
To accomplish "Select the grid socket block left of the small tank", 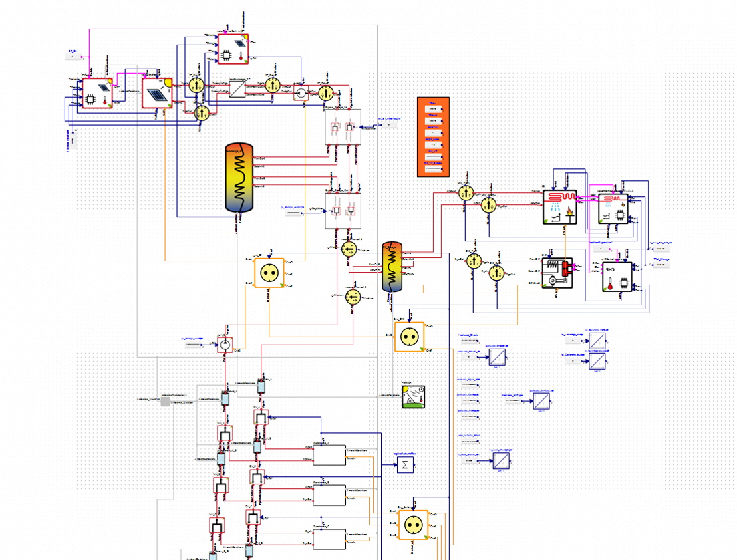I will (269, 273).
